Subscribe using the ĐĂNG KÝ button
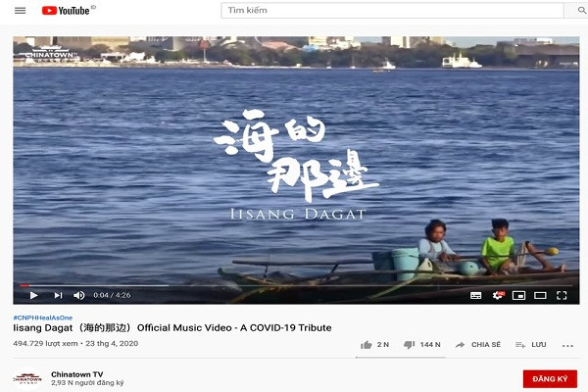Viewport: 588px width, 392px height. click(x=550, y=379)
